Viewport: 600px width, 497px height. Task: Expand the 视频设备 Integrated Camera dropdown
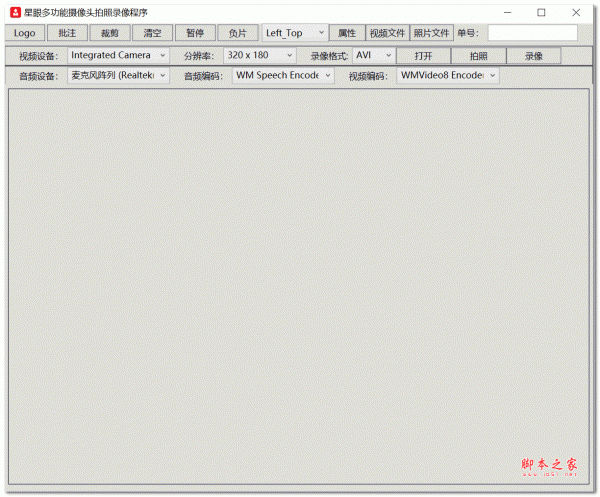coord(118,55)
